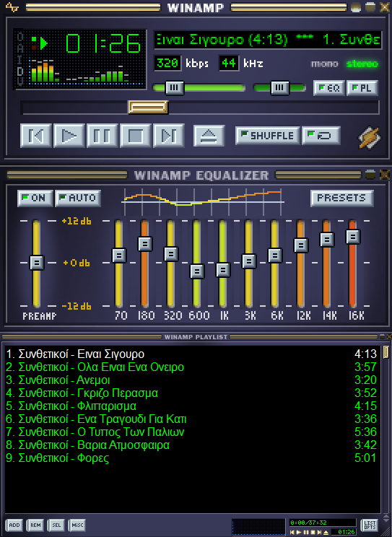Select track 3 Ανεμοι

[191, 380]
